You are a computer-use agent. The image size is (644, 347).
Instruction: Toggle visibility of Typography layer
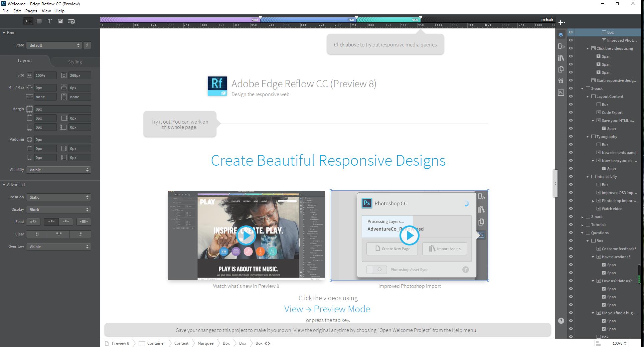[x=571, y=137]
